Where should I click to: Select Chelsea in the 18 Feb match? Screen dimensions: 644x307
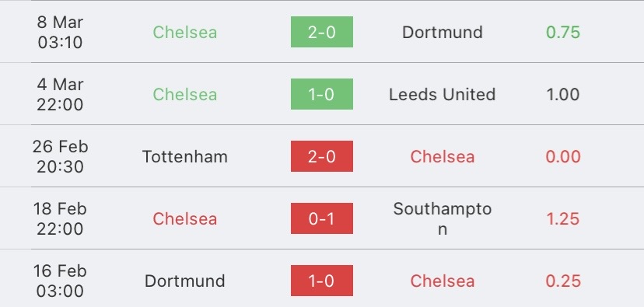click(x=185, y=218)
